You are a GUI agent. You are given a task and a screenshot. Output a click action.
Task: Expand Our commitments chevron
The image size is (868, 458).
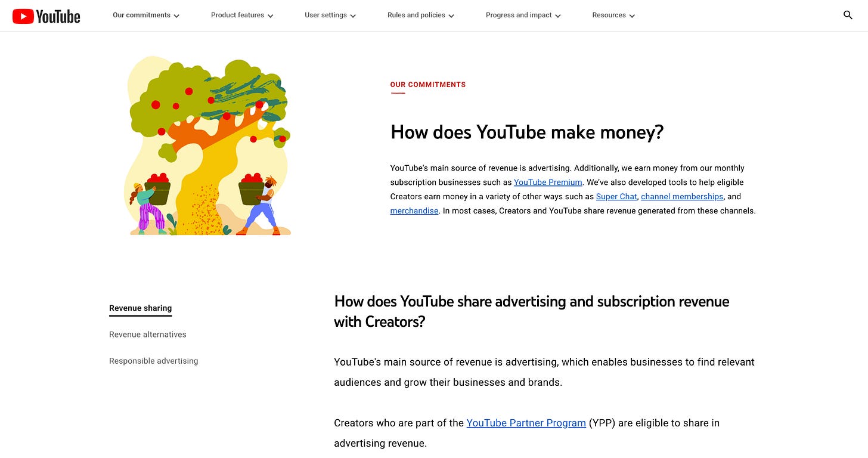(x=176, y=16)
